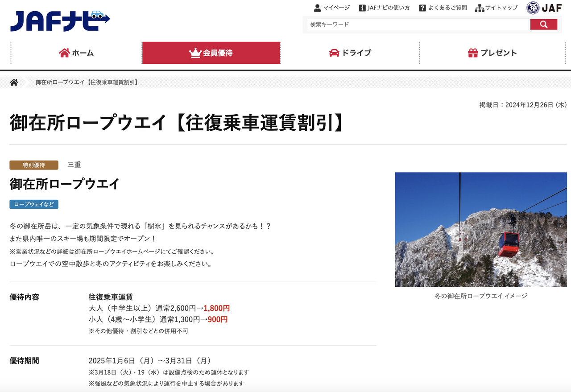Screen dimensions: 571x392
Task: Open the ホーム navigation tab
Action: (76, 53)
